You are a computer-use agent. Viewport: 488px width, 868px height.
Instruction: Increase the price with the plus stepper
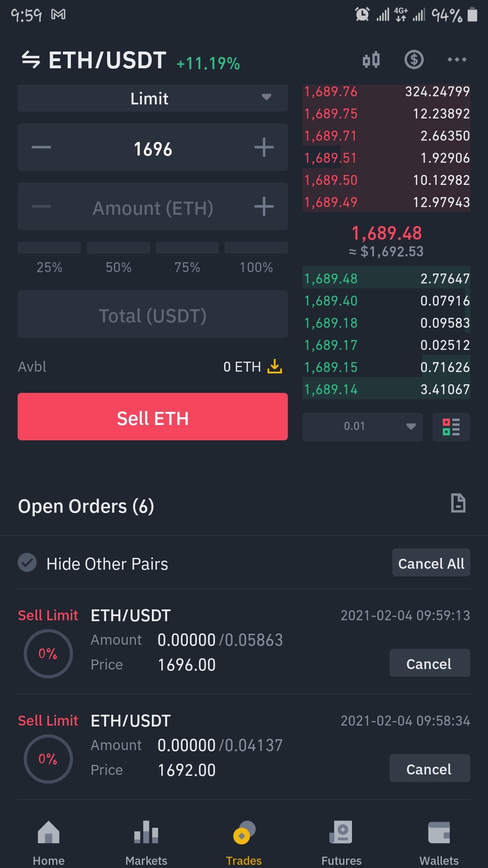coord(264,147)
